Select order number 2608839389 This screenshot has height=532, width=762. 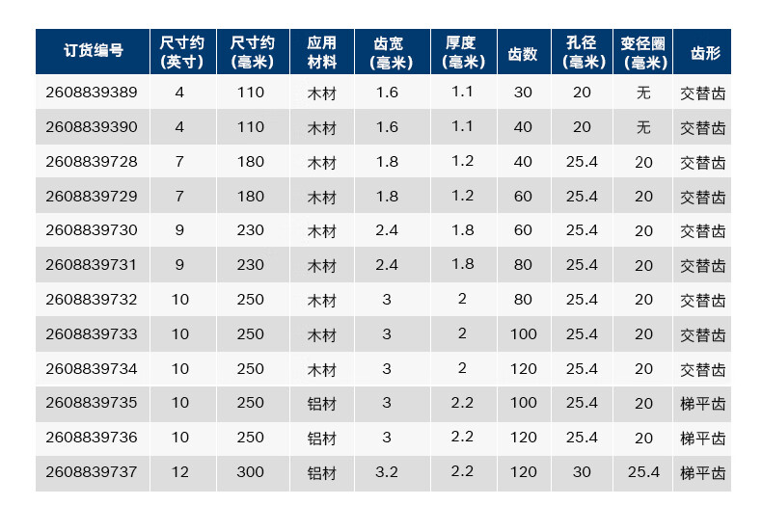tap(92, 93)
